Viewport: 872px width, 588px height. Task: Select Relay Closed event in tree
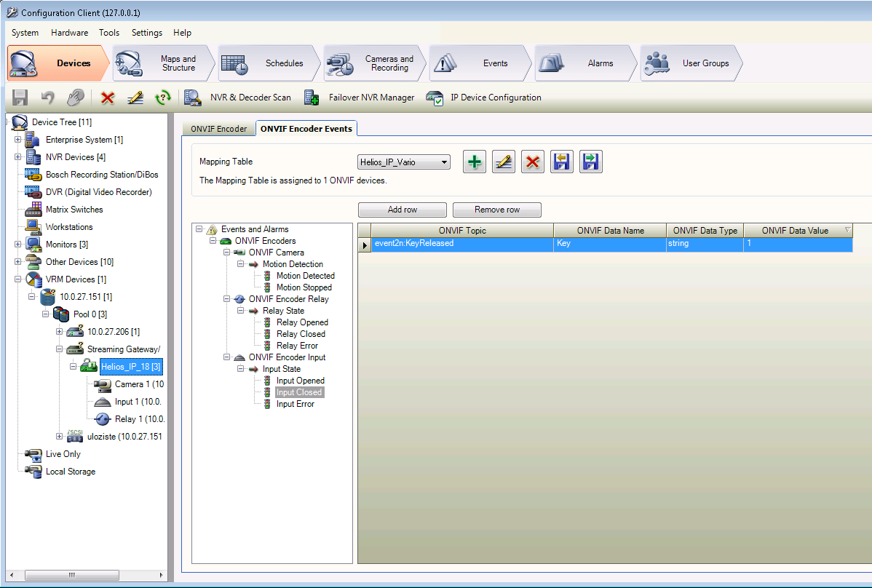point(301,334)
